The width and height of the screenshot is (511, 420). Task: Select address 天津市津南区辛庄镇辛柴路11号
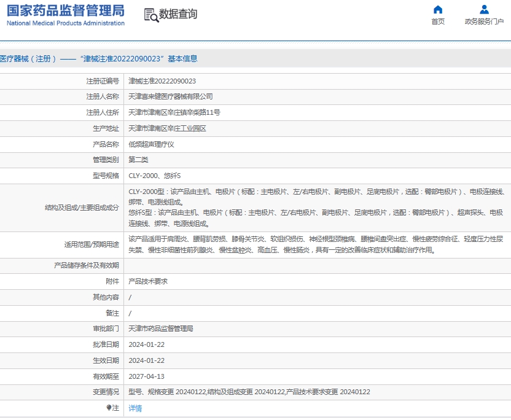174,112
